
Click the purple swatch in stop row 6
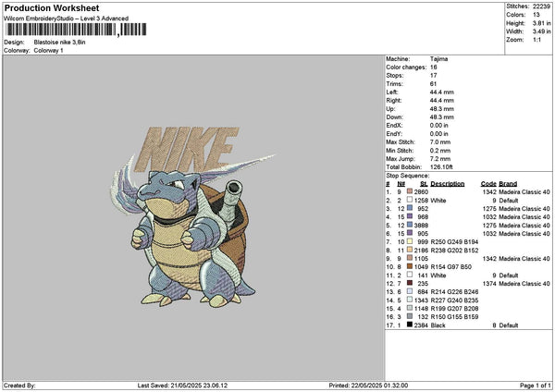click(410, 233)
